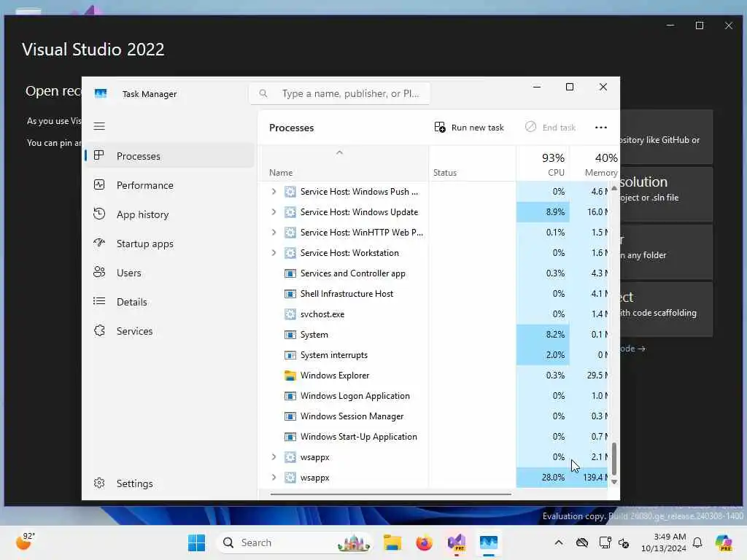Viewport: 747px width, 560px height.
Task: Sort processes by the CPU column header
Action: [543, 164]
